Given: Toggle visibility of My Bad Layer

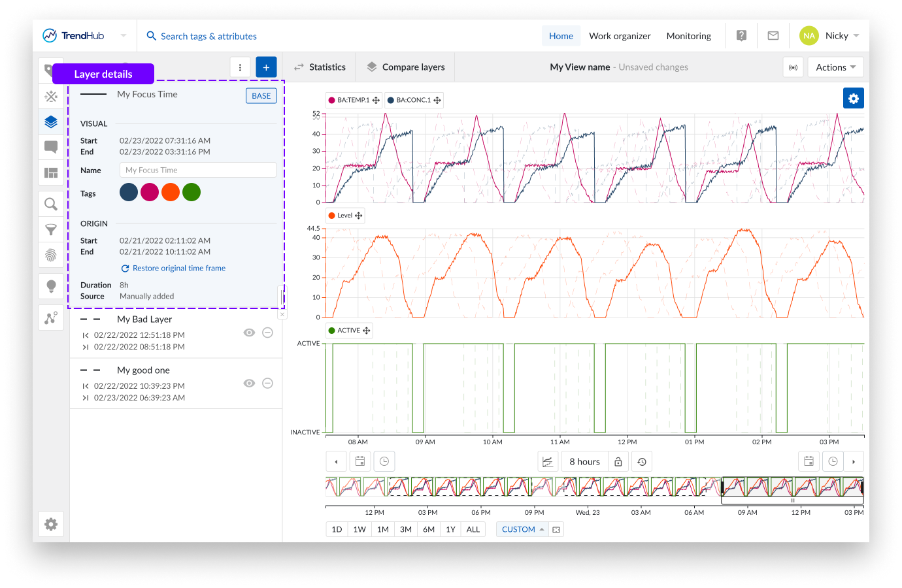Looking at the screenshot, I should point(249,333).
